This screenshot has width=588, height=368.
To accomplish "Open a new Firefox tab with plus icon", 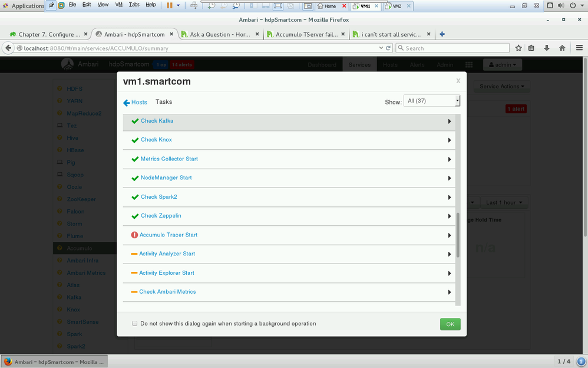I will (x=442, y=34).
